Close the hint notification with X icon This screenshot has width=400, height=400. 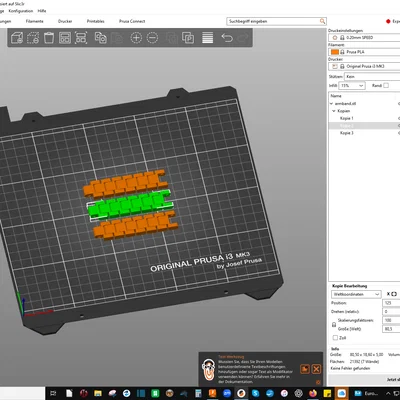click(316, 369)
